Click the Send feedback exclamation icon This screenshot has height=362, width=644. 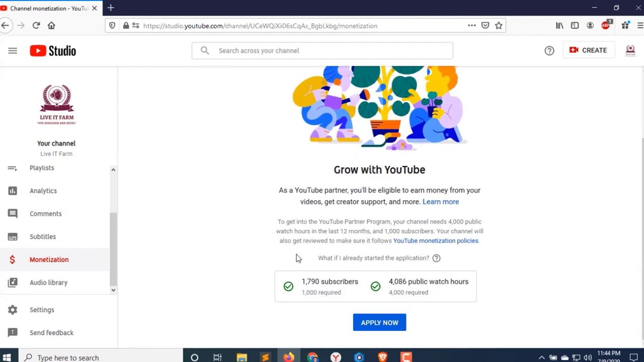tap(13, 333)
